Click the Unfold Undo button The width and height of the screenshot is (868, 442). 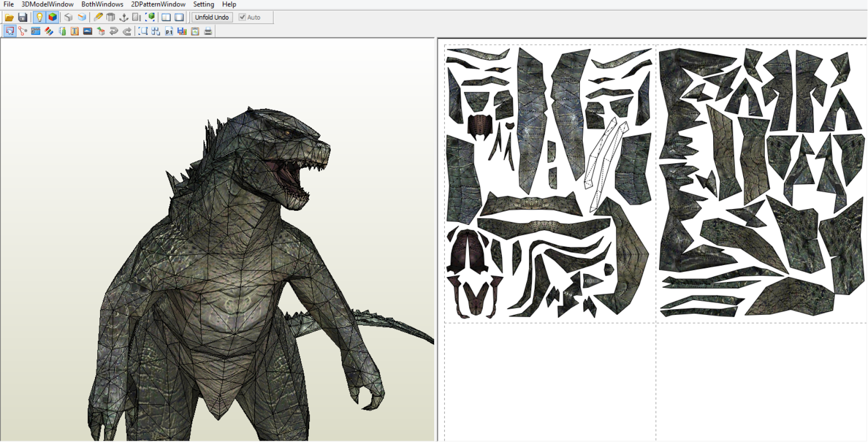[x=212, y=17]
